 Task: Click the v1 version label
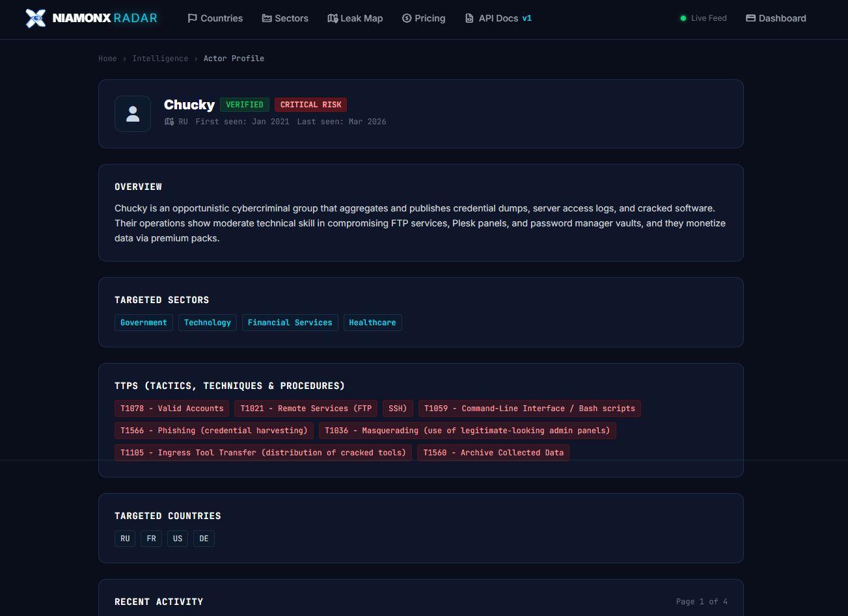click(527, 18)
